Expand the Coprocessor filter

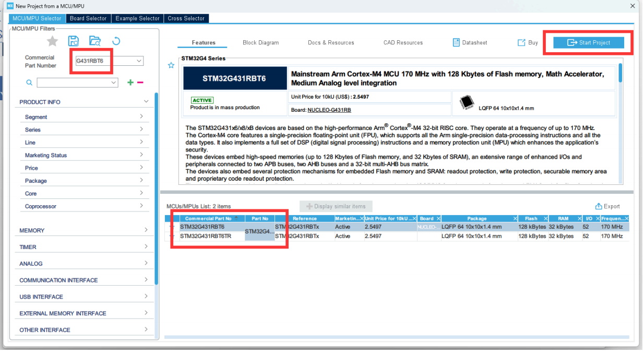tap(141, 206)
